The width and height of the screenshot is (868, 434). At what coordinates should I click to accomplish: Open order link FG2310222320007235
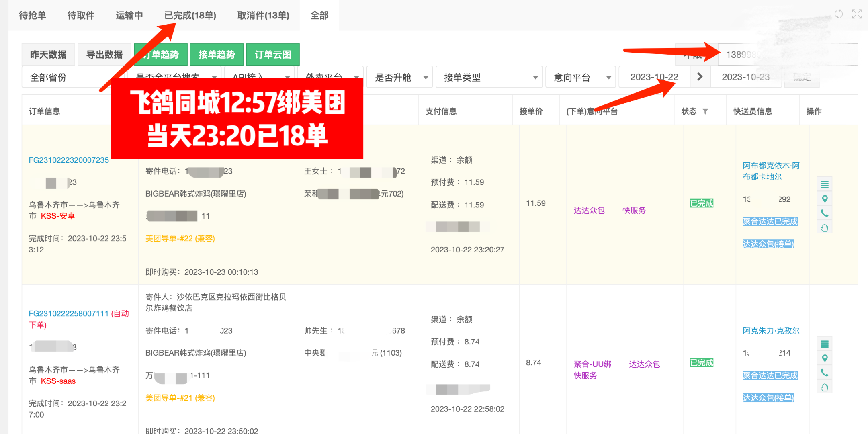tap(69, 160)
